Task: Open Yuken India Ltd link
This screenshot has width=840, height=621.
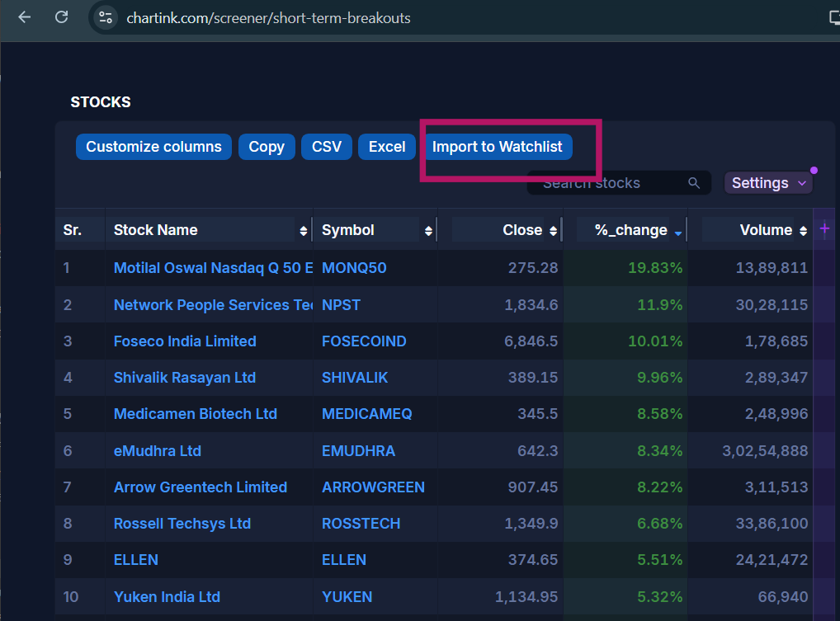Action: coord(168,597)
